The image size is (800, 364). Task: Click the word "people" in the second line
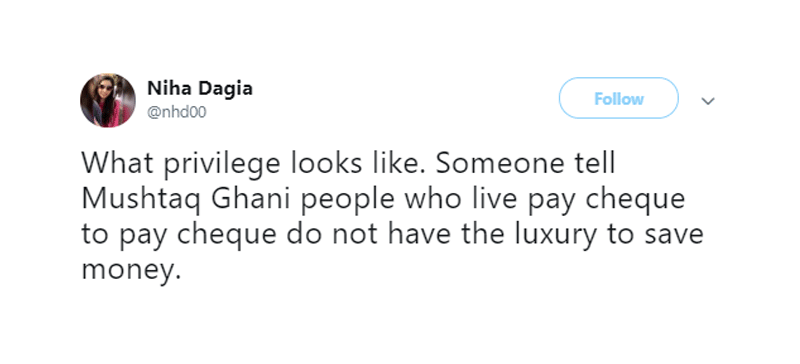[x=347, y=200]
